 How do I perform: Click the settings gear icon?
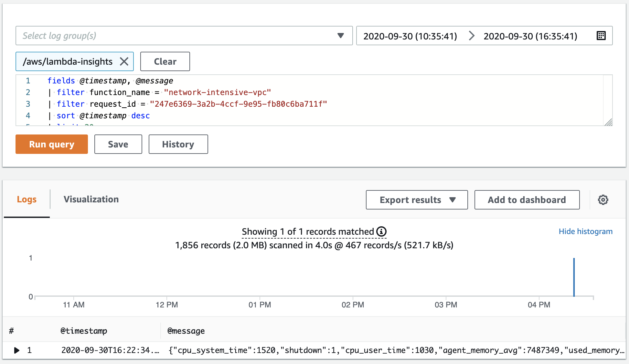tap(604, 200)
